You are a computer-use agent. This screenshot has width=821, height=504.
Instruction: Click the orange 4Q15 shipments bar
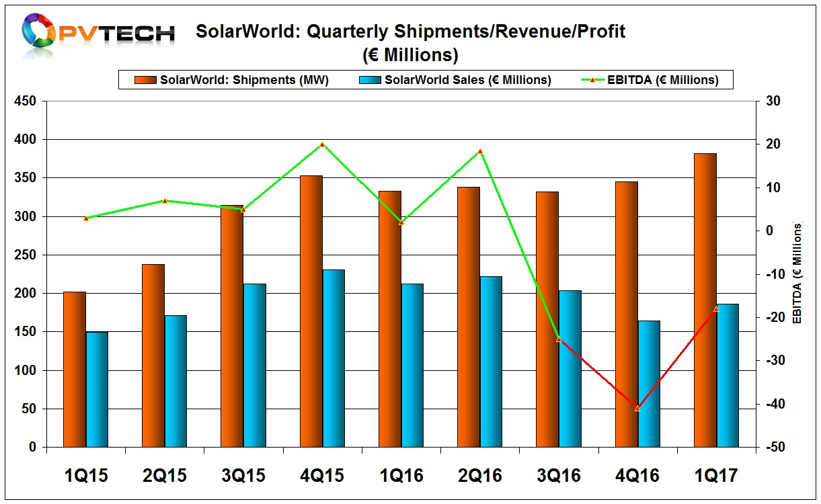pos(311,312)
